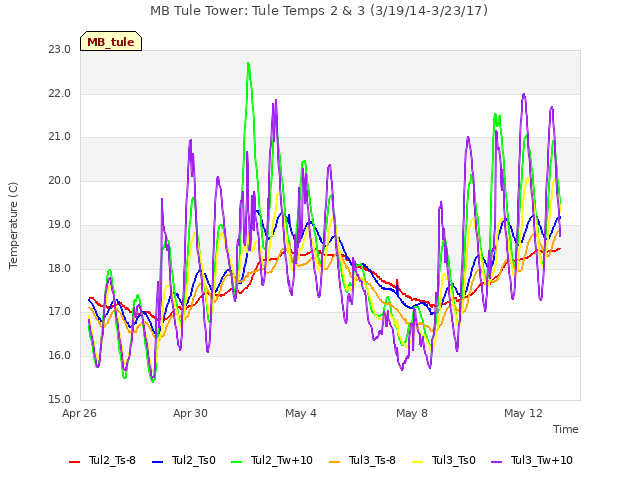Viewport: 640px width, 480px height.
Task: Click the 19.0 y-axis tick label
Action: 60,224
